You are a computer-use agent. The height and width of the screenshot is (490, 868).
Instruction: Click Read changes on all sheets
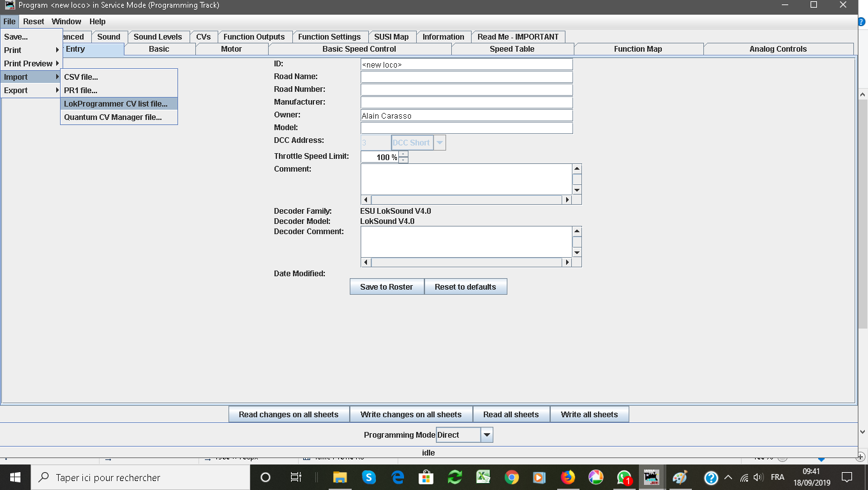(x=288, y=414)
